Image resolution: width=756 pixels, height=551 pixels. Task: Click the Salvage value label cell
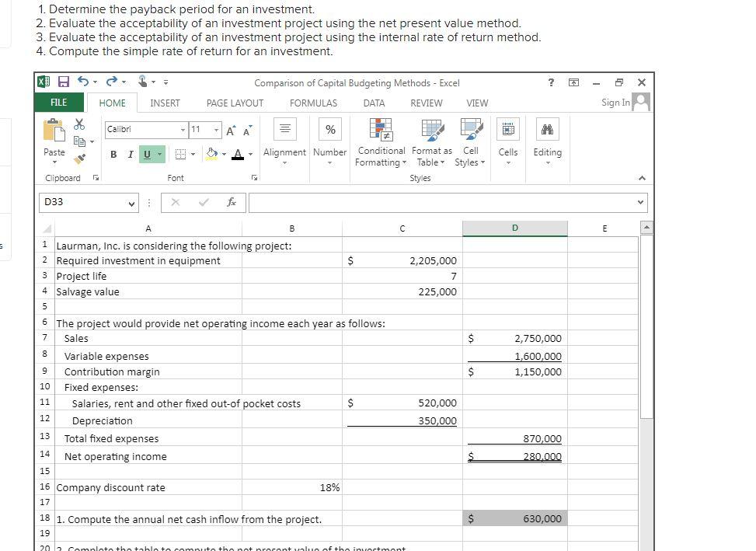click(148, 291)
